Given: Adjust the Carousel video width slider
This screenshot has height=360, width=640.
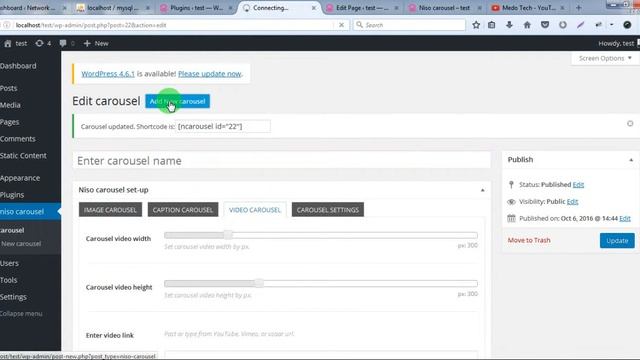Looking at the screenshot, I should coord(228,235).
